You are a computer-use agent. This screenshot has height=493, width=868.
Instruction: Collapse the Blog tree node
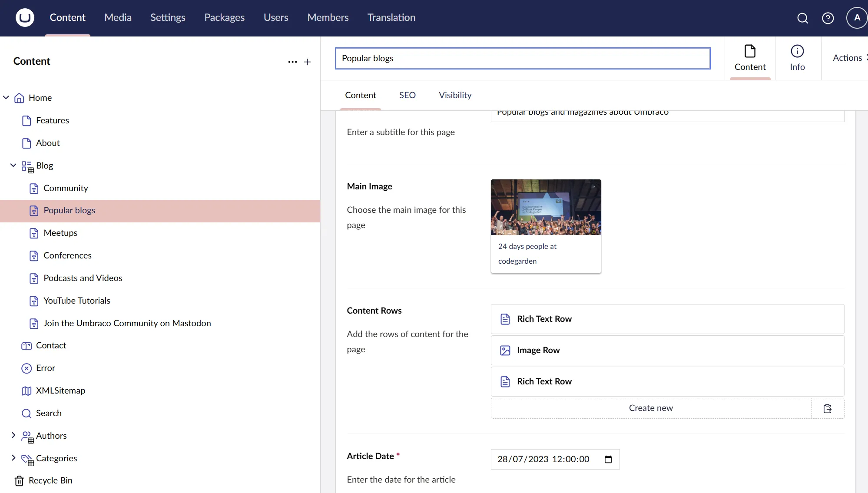tap(13, 165)
